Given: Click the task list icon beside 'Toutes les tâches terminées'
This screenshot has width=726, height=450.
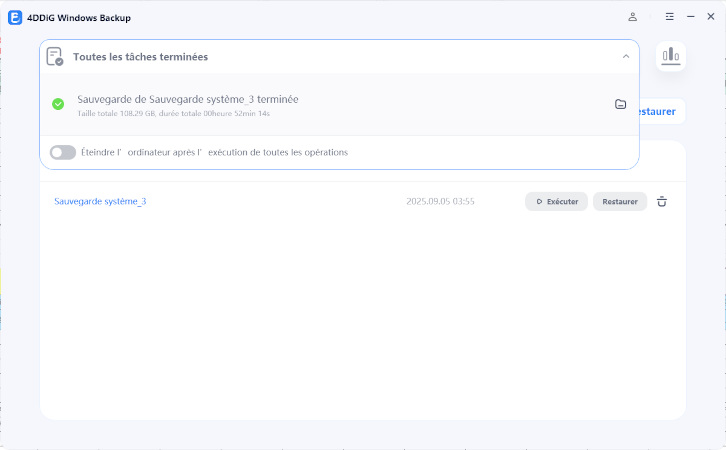Looking at the screenshot, I should pyautogui.click(x=55, y=57).
